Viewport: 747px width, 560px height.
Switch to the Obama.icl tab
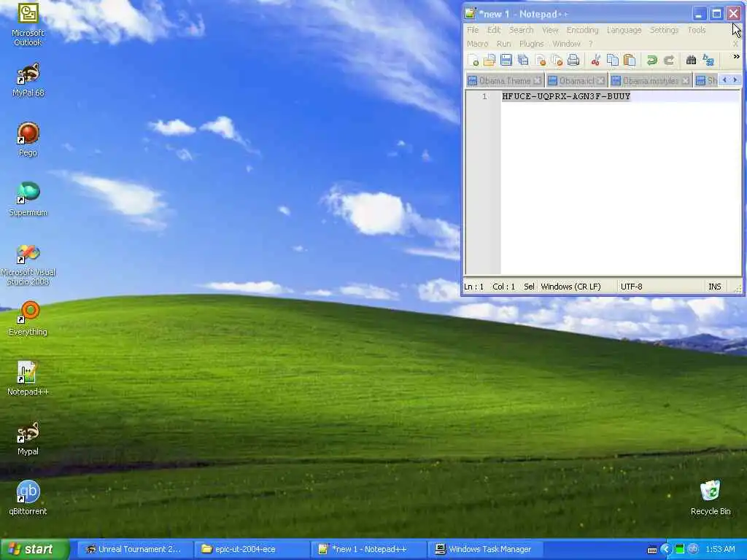pos(576,80)
